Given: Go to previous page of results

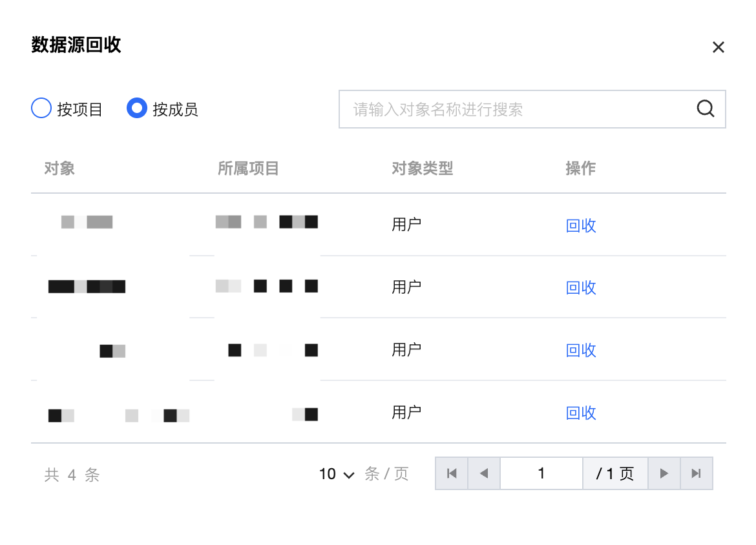Looking at the screenshot, I should (x=484, y=473).
